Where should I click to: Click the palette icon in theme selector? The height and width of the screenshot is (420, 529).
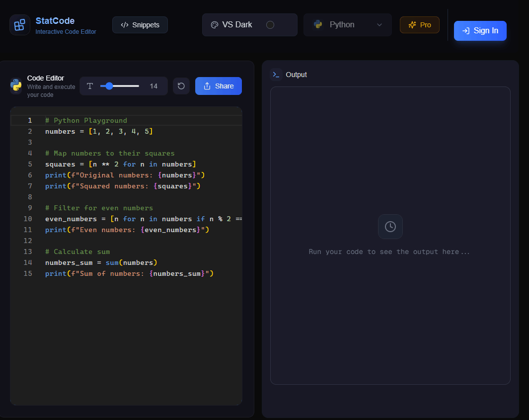coord(215,25)
